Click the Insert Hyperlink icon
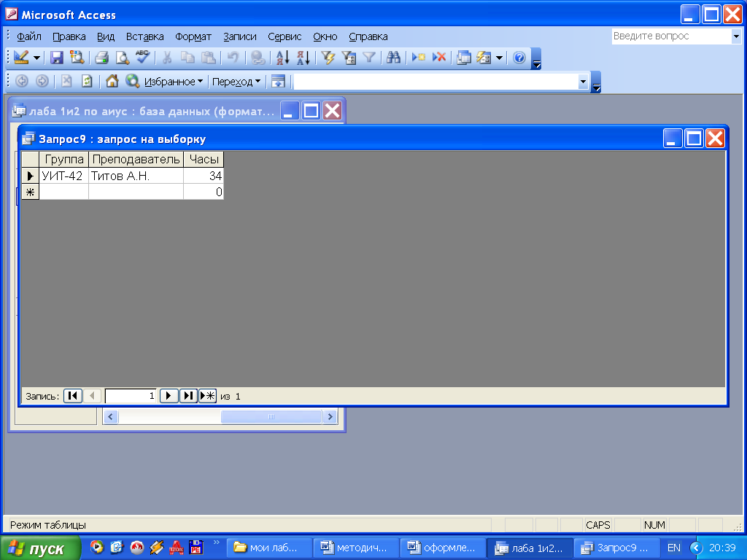 pos(258,58)
